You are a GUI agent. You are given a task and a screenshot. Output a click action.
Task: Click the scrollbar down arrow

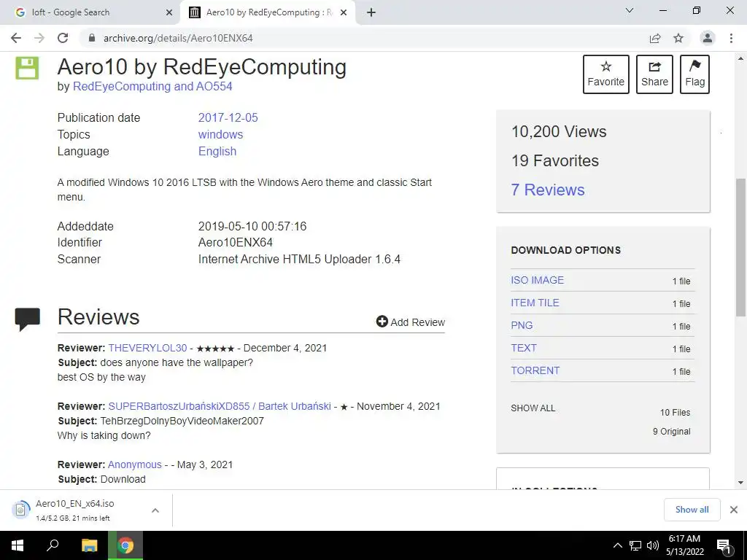click(740, 483)
